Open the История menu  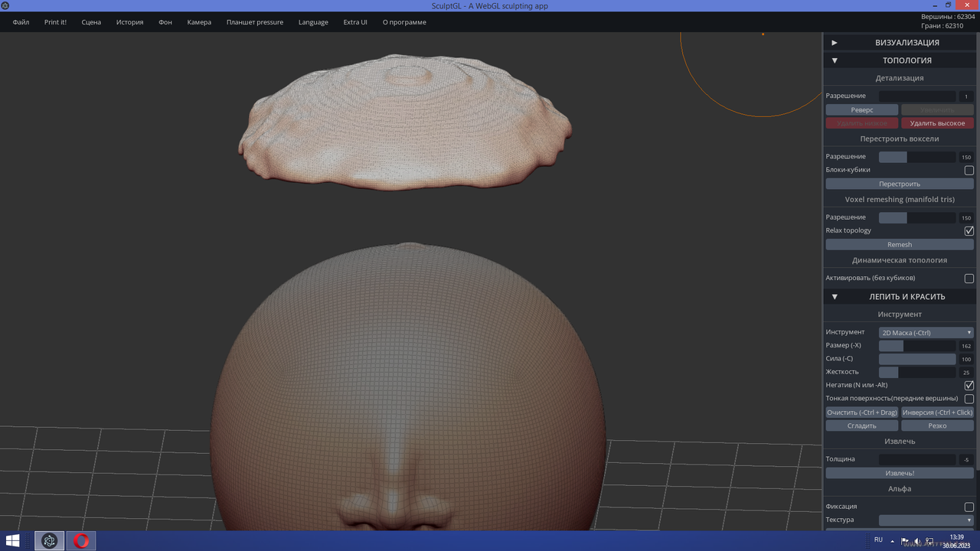coord(130,22)
